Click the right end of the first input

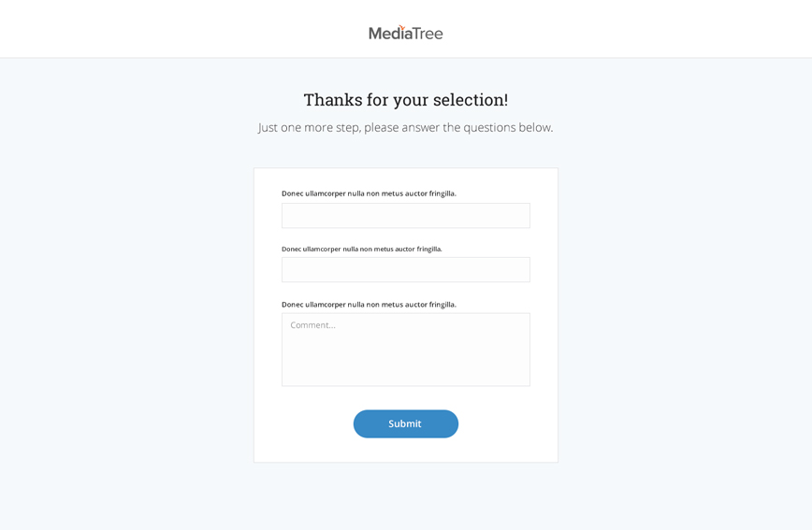[518, 215]
